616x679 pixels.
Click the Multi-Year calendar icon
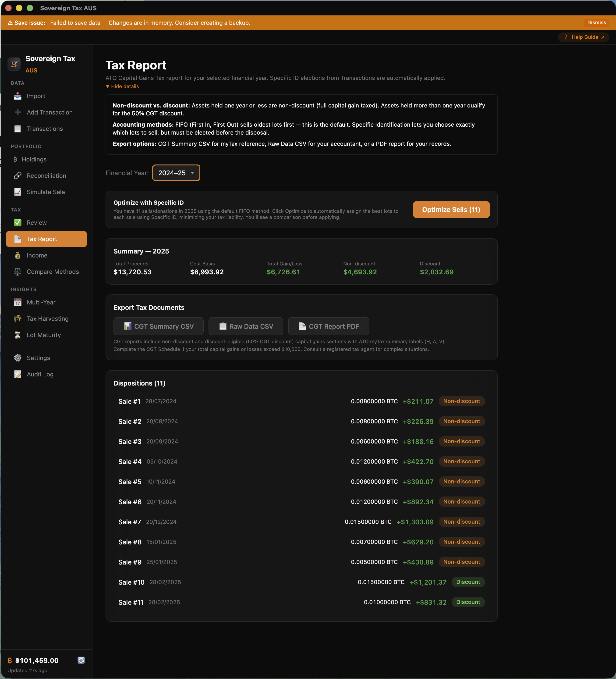(18, 302)
